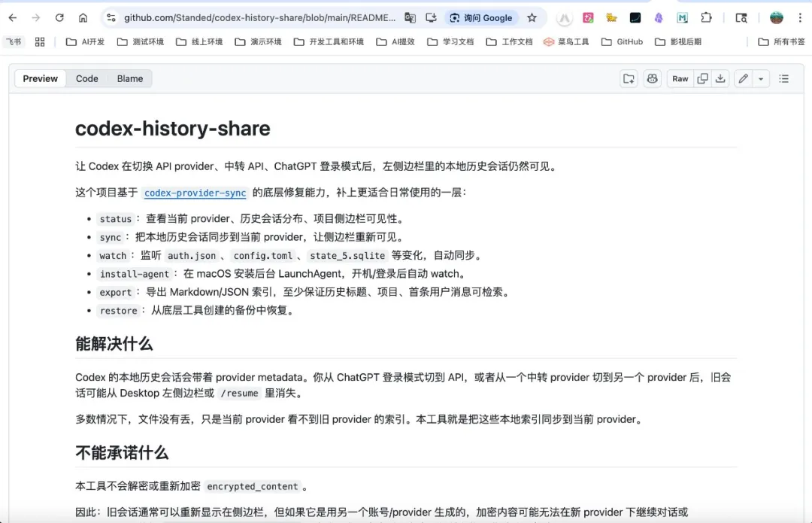The height and width of the screenshot is (523, 812).
Task: Open the purple extension icon
Action: (x=659, y=17)
